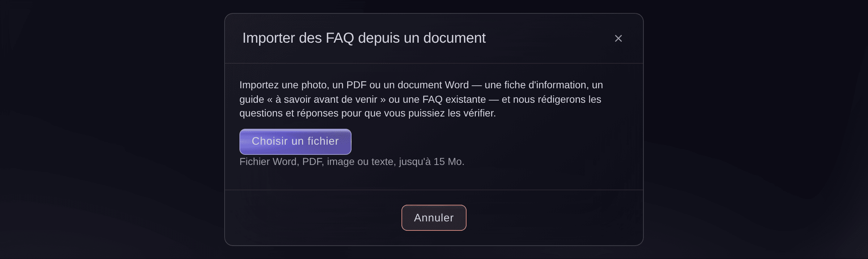Click the words "document Word" in the description
868x259 pixels.
[x=433, y=85]
